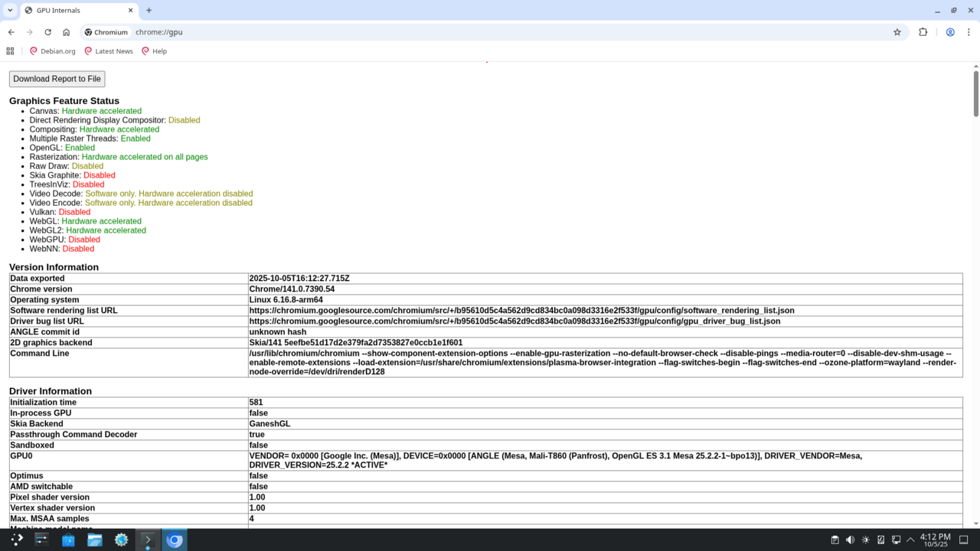
Task: Open the Debian.org bookmark
Action: (x=52, y=51)
